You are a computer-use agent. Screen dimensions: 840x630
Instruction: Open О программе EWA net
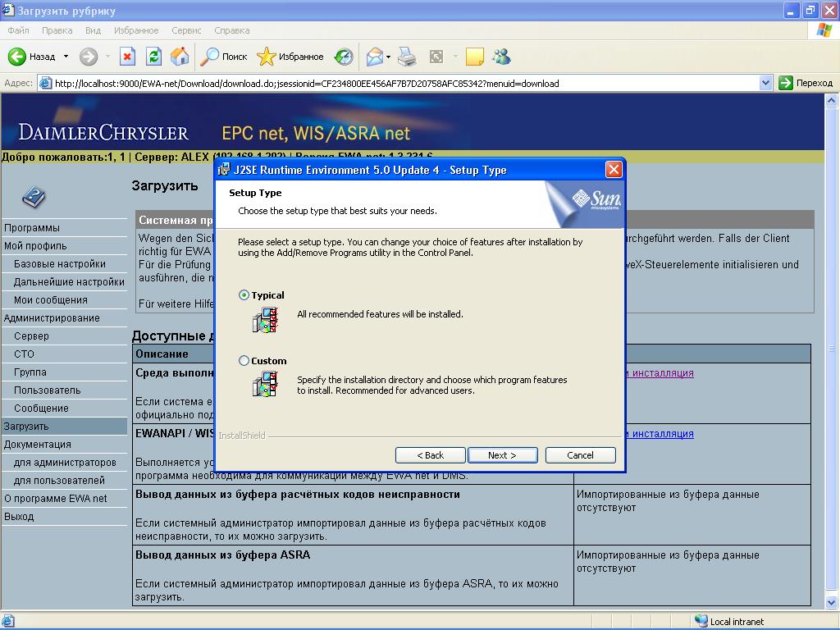point(56,499)
